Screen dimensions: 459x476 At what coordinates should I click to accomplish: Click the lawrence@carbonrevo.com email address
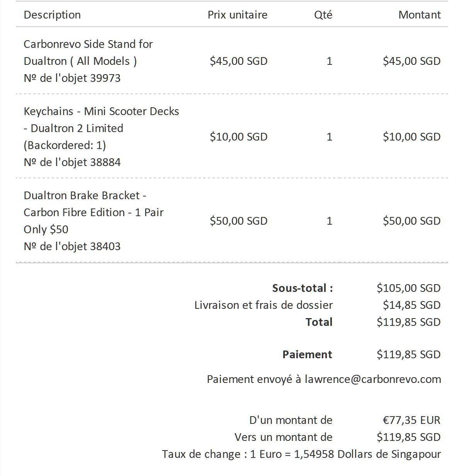click(373, 379)
